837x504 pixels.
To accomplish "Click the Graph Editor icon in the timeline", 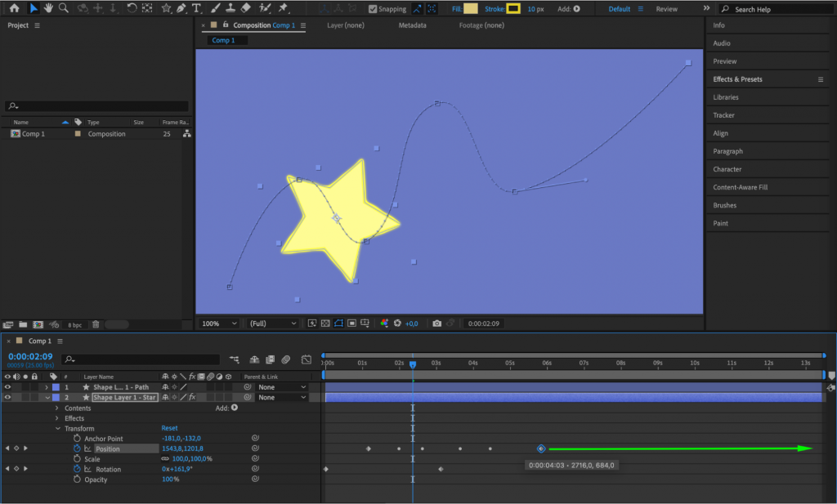I will coord(307,359).
